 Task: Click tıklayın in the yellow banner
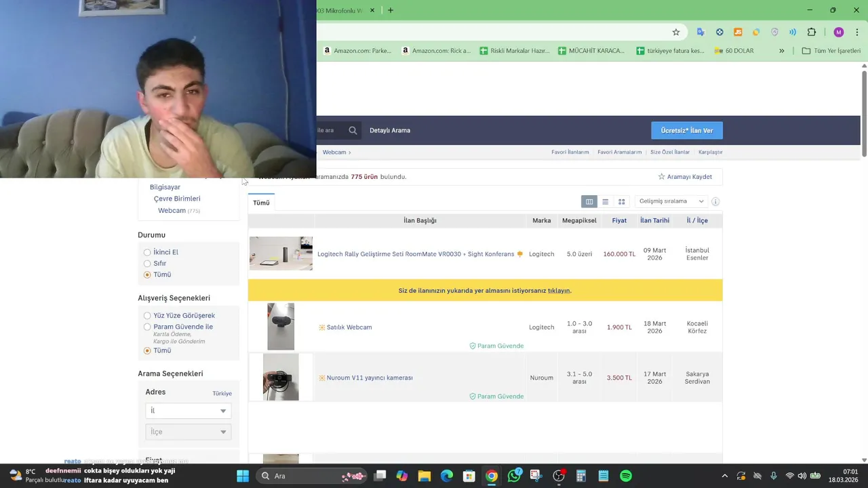pyautogui.click(x=559, y=291)
